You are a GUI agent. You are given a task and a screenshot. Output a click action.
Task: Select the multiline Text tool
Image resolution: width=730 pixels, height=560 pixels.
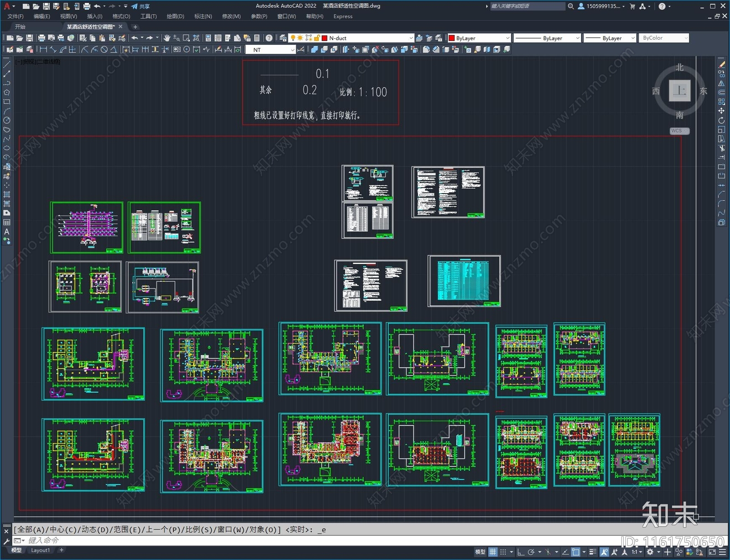[x=6, y=232]
